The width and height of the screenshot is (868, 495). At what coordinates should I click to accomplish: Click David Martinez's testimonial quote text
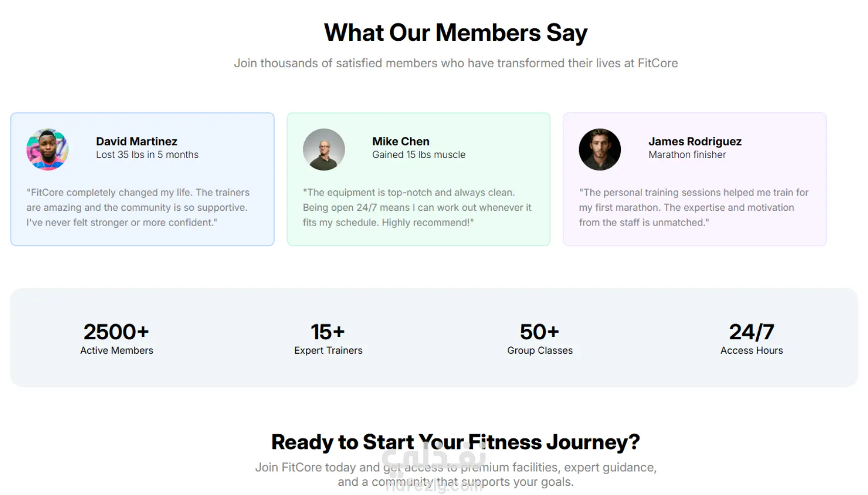[x=138, y=207]
